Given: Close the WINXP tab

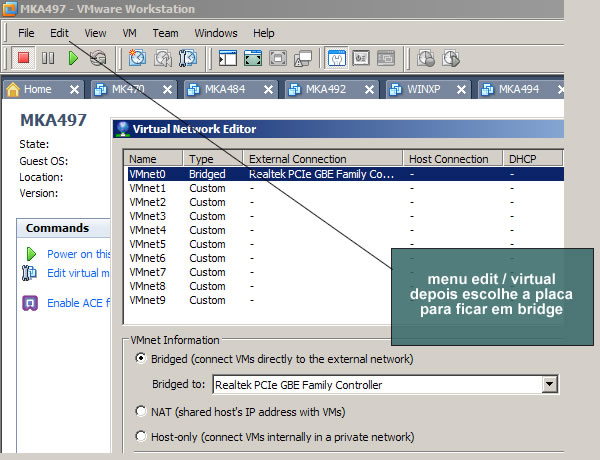Looking at the screenshot, I should [x=461, y=90].
